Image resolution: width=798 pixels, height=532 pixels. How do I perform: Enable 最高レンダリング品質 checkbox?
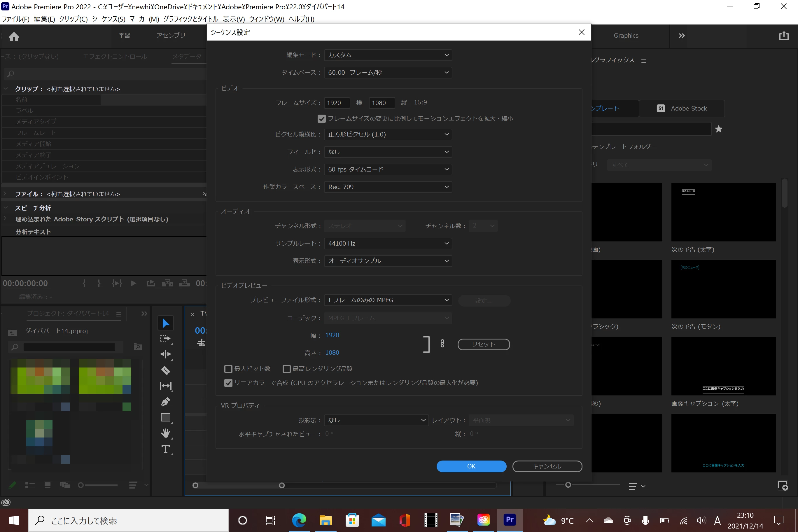(x=287, y=368)
